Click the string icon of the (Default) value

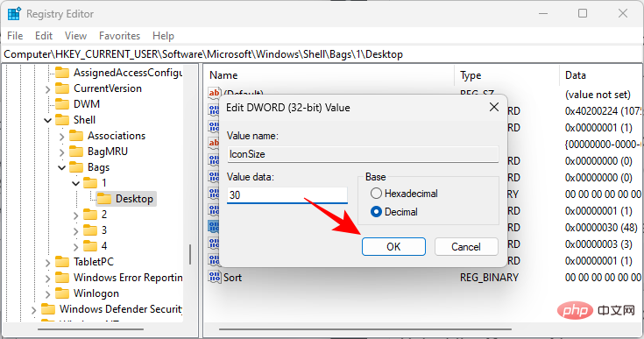[x=215, y=93]
